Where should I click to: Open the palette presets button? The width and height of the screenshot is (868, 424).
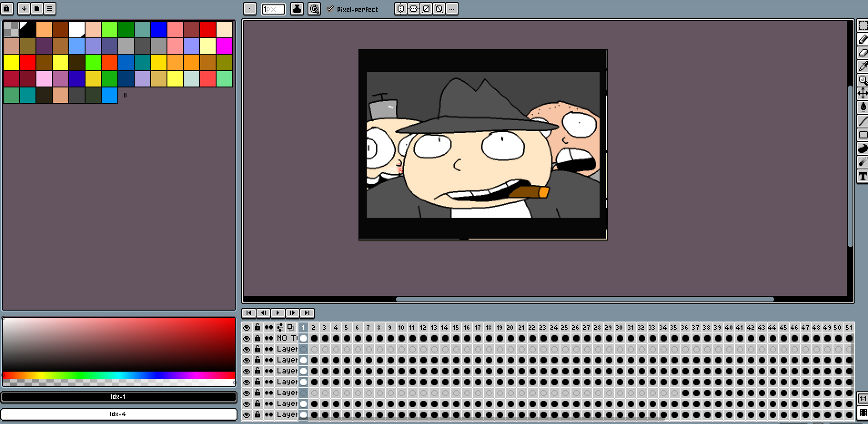point(37,8)
